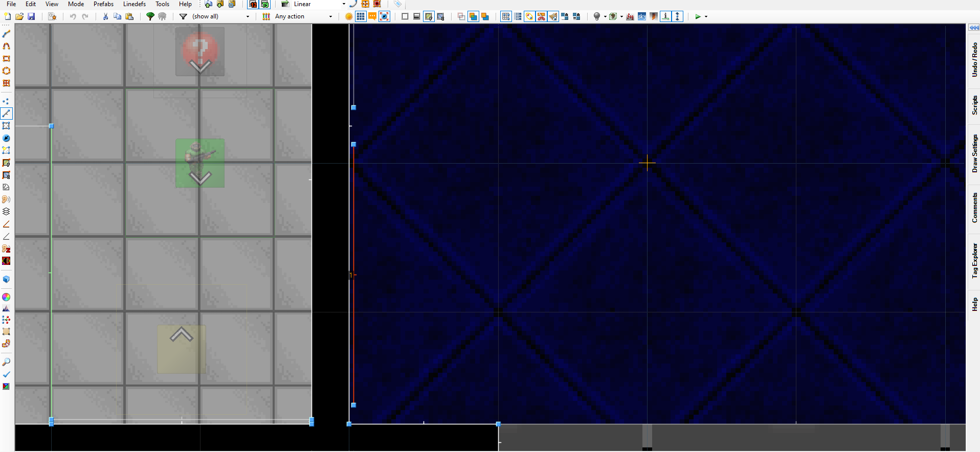Open the model rendering dropdown arrow

pos(621,16)
